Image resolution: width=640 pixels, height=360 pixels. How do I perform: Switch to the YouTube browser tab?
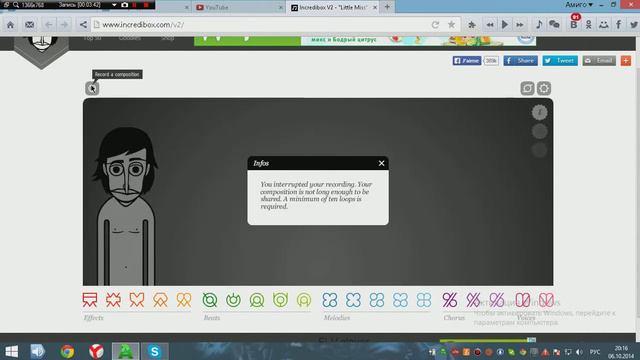click(239, 7)
